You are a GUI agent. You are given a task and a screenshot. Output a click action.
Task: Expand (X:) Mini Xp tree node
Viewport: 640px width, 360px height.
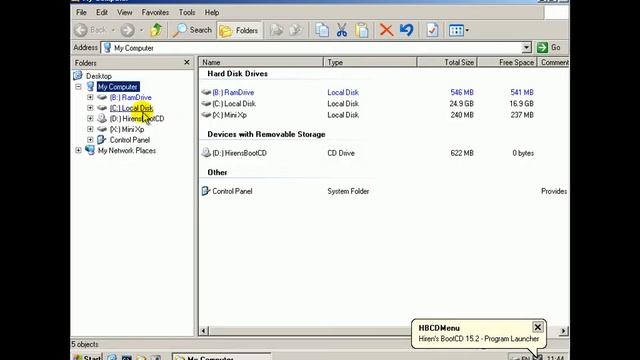click(x=90, y=129)
